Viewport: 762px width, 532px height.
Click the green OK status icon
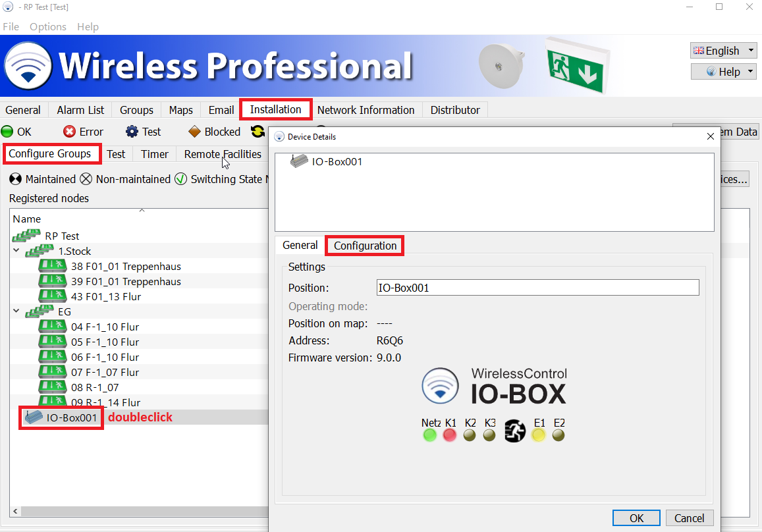coord(7,132)
